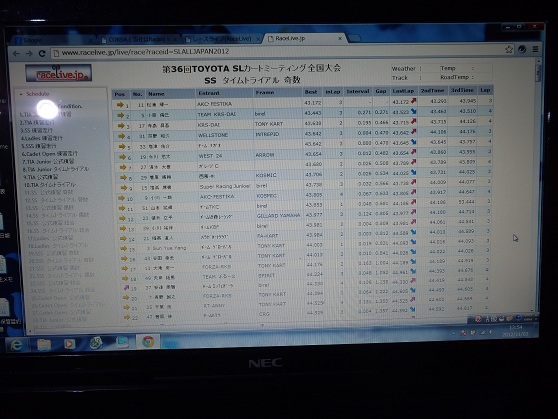558x419 pixels.
Task: Switch to the CORSA tab
Action: [x=140, y=39]
